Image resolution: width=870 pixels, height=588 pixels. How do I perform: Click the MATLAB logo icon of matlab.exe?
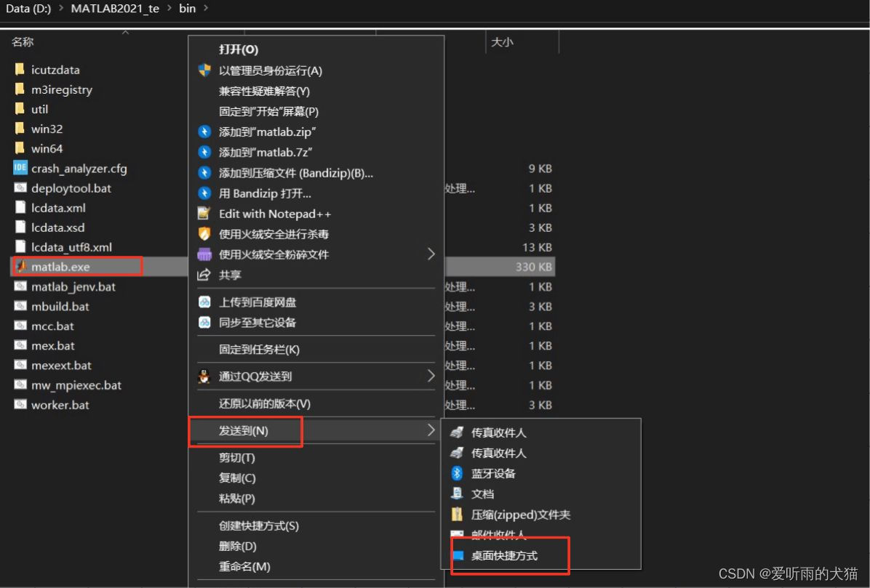point(20,267)
